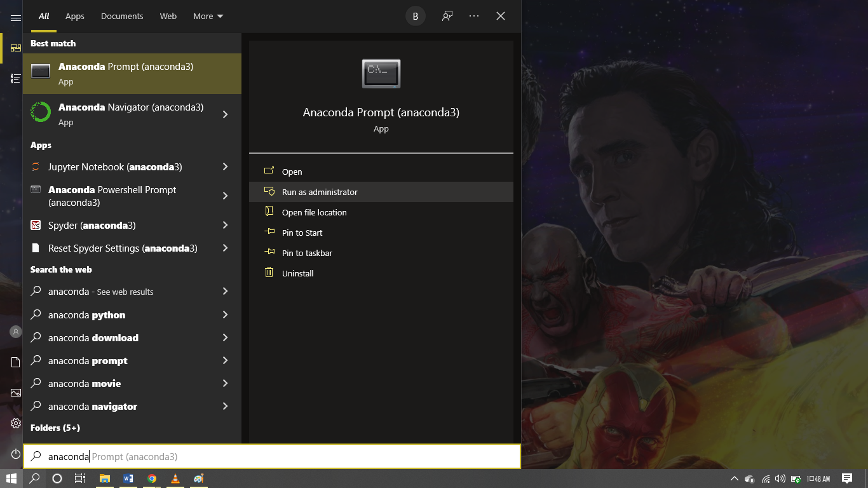Click the Power icon in sidebar
Viewport: 868px width, 488px height.
pyautogui.click(x=16, y=454)
